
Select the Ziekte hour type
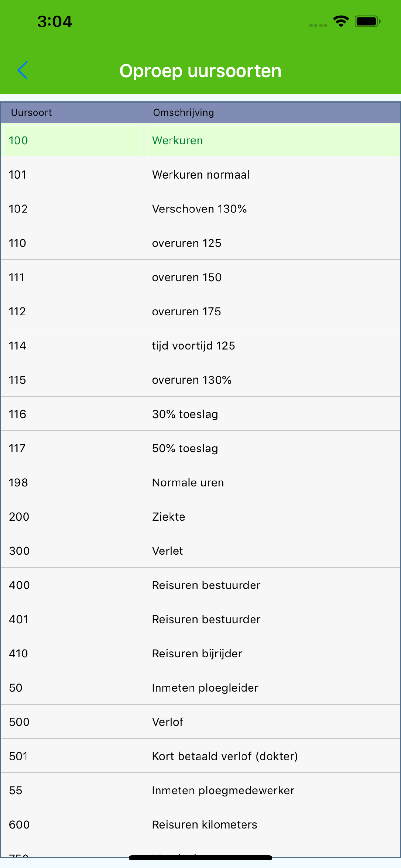[x=200, y=517]
